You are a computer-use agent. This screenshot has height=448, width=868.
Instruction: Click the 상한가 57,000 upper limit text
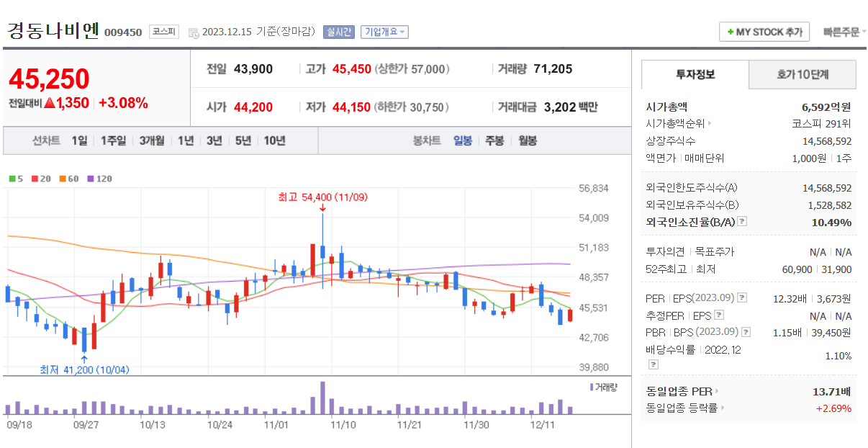[x=413, y=69]
